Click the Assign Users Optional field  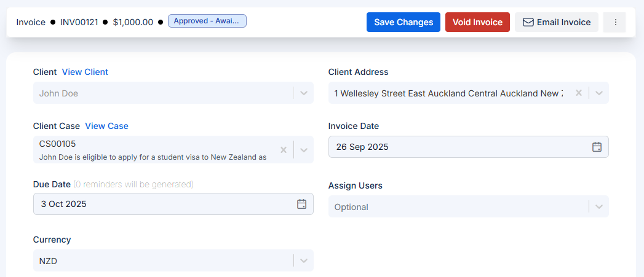[469, 206]
